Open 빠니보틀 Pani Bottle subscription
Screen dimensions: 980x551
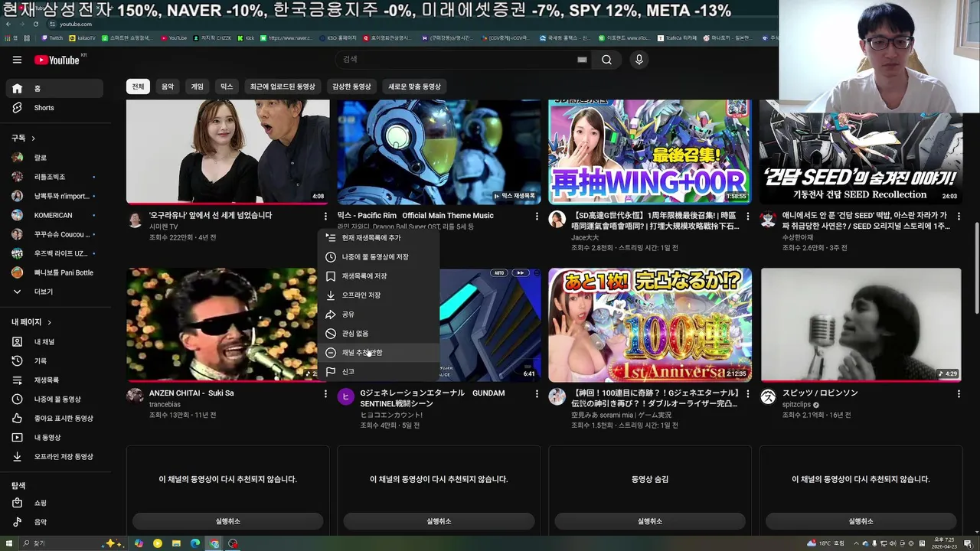[54, 273]
